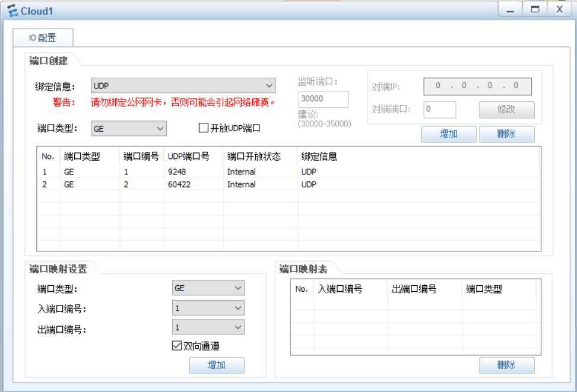Disable the 双向通道 checkbox
This screenshot has width=577, height=392.
point(176,346)
